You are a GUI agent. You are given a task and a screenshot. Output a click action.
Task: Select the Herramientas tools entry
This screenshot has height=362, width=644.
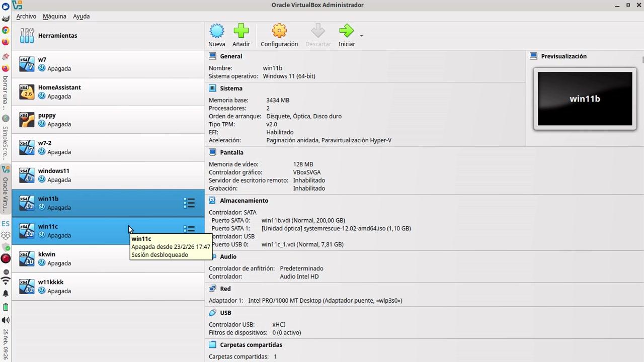108,36
